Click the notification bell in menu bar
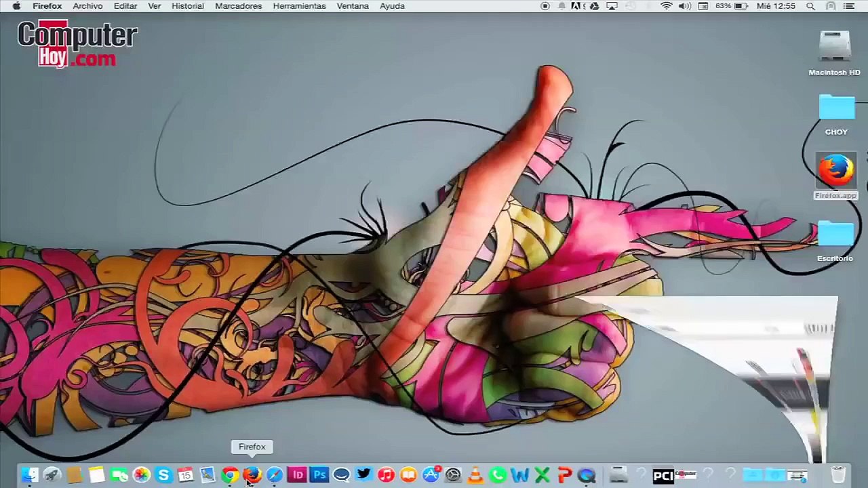The height and width of the screenshot is (488, 868). 561,6
